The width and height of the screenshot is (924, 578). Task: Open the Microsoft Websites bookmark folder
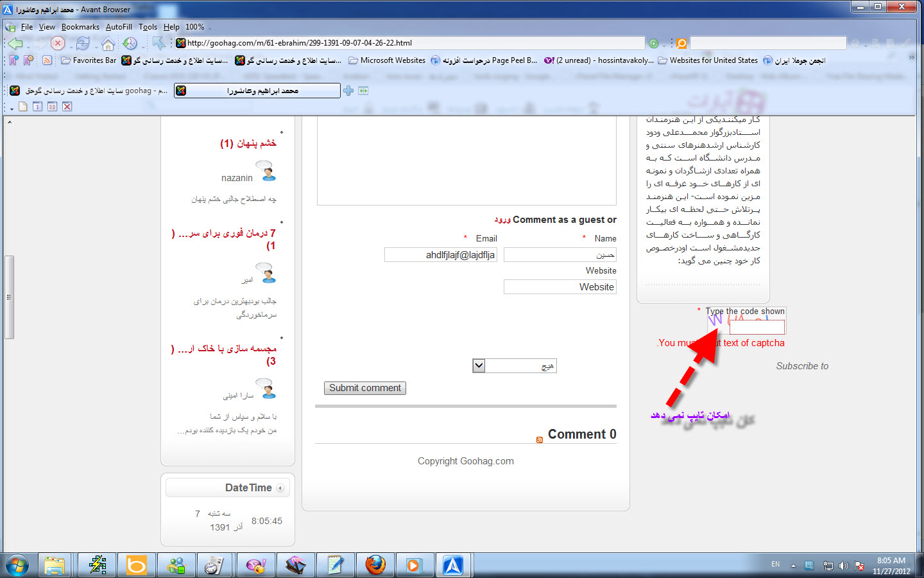point(387,60)
